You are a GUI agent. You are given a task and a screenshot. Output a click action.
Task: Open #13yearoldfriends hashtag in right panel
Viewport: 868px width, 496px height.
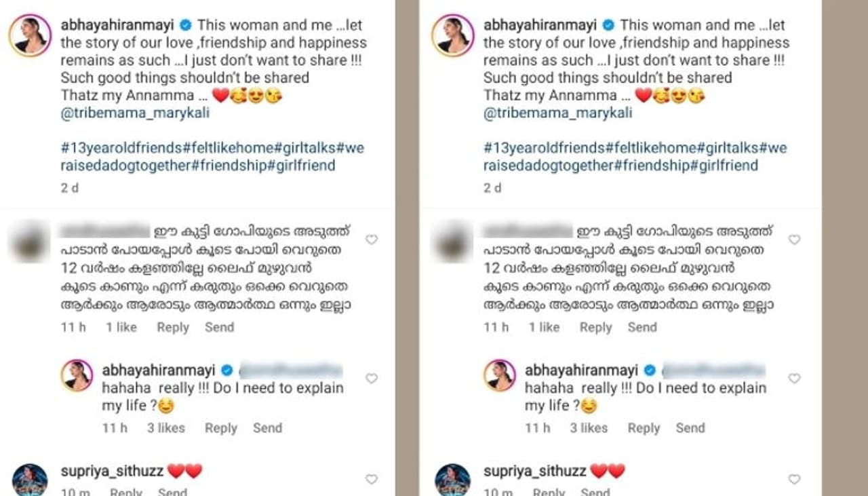543,148
